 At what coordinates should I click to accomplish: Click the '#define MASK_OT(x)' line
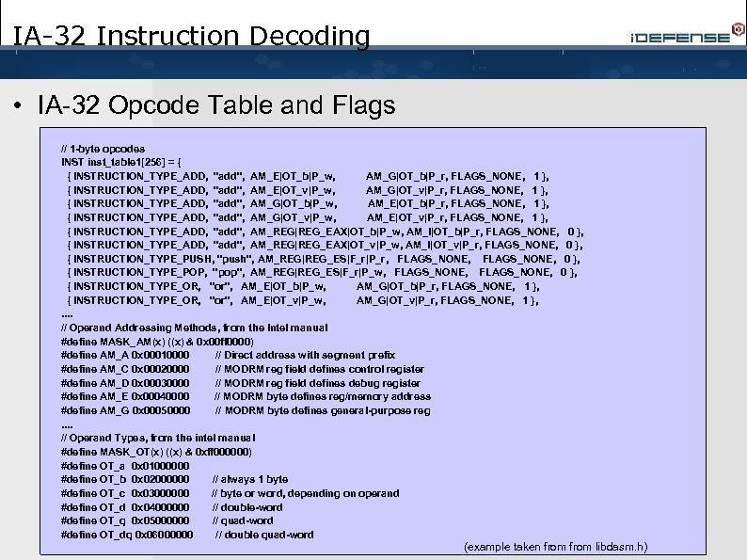[x=156, y=452]
